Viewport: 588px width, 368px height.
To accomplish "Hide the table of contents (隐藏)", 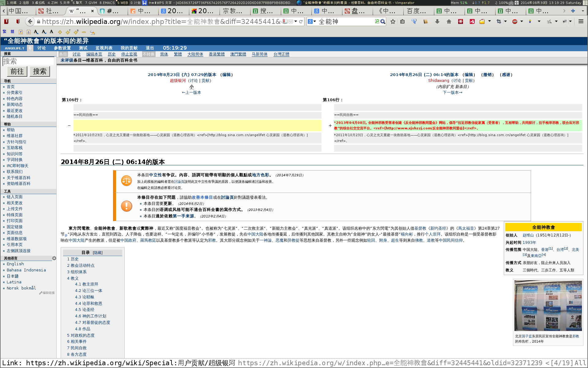I will 98,253.
